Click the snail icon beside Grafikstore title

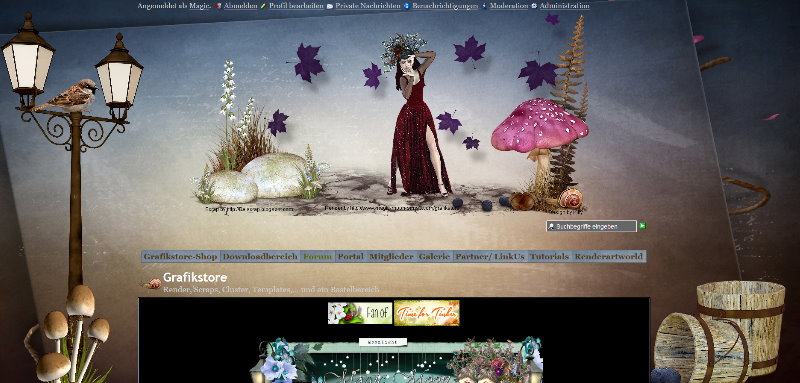(152, 284)
